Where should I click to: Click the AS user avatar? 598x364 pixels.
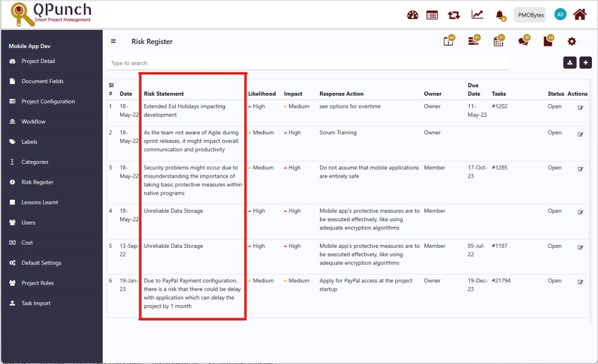pyautogui.click(x=560, y=14)
